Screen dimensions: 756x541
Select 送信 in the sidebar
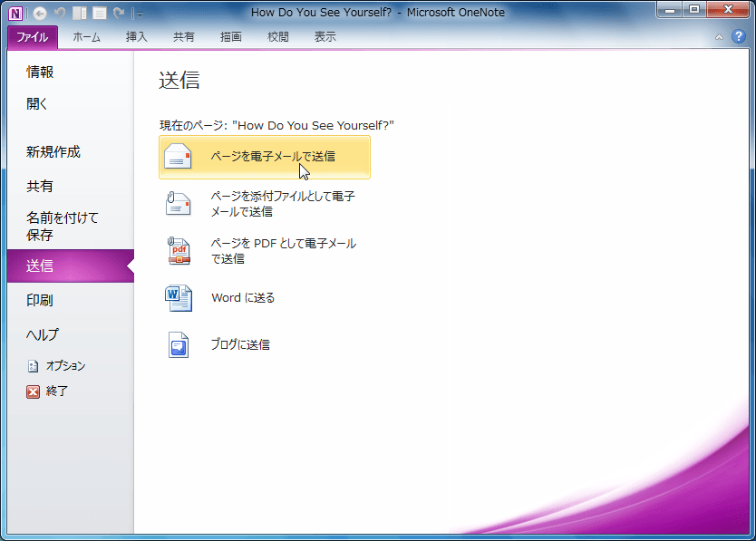click(x=71, y=266)
